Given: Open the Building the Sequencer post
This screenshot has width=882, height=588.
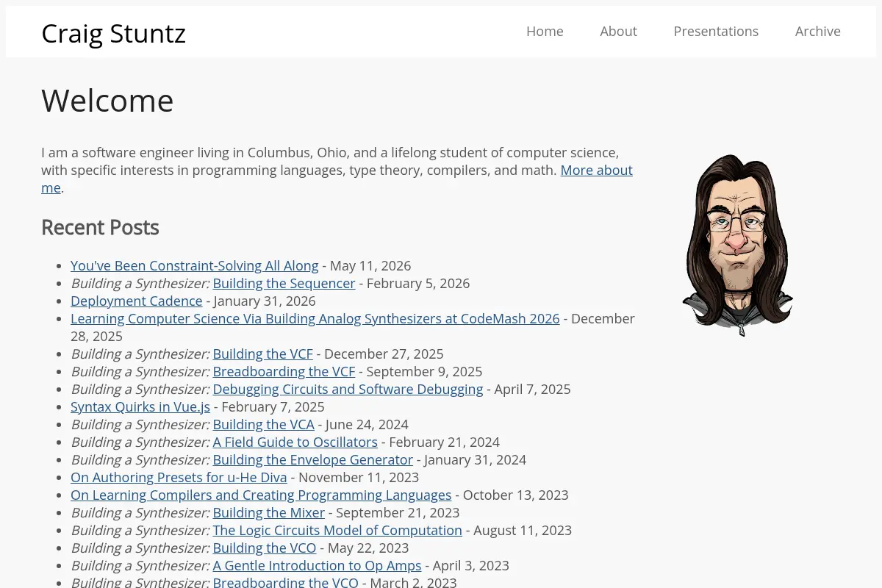Looking at the screenshot, I should pos(284,283).
